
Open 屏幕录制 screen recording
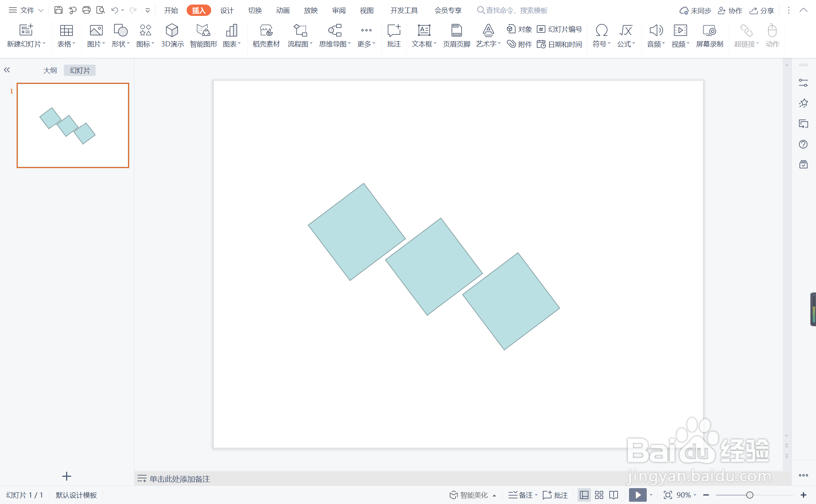pos(709,36)
